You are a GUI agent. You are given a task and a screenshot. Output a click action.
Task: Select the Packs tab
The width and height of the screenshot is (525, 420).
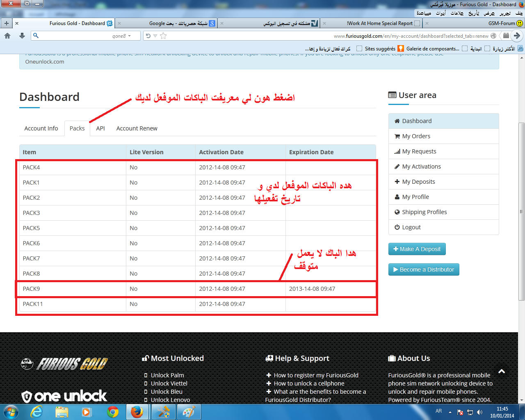[77, 128]
